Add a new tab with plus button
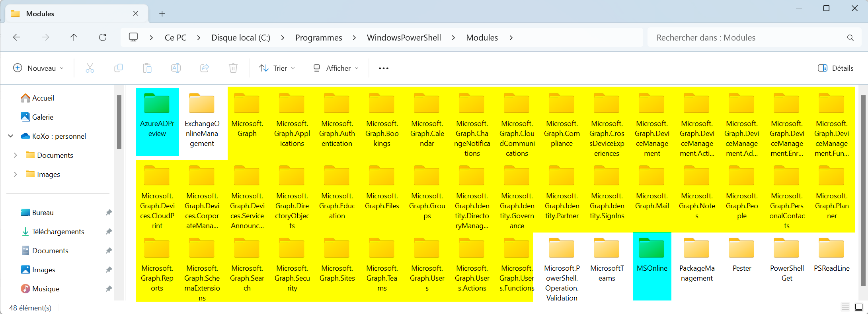This screenshot has height=314, width=868. [x=162, y=14]
